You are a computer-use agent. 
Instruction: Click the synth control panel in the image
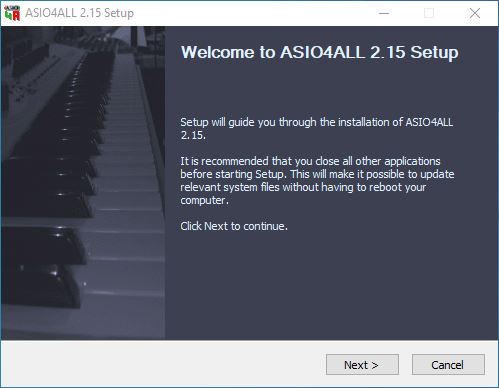click(x=37, y=73)
